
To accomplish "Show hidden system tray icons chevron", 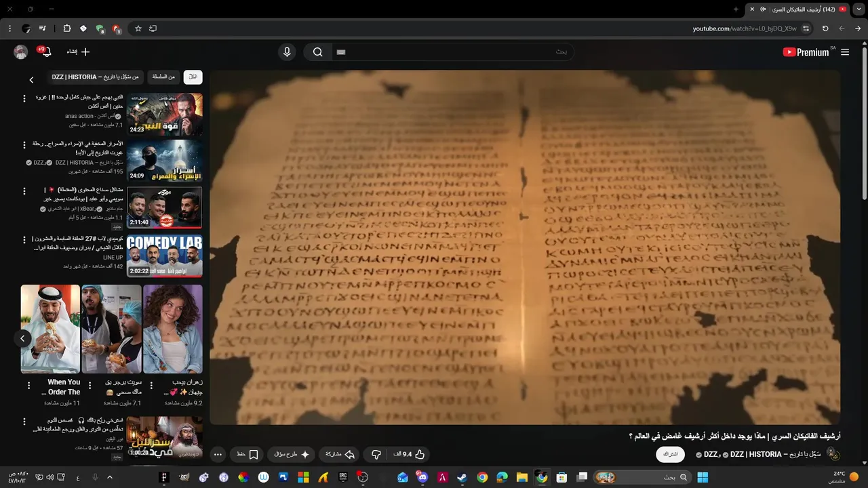I will [110, 477].
